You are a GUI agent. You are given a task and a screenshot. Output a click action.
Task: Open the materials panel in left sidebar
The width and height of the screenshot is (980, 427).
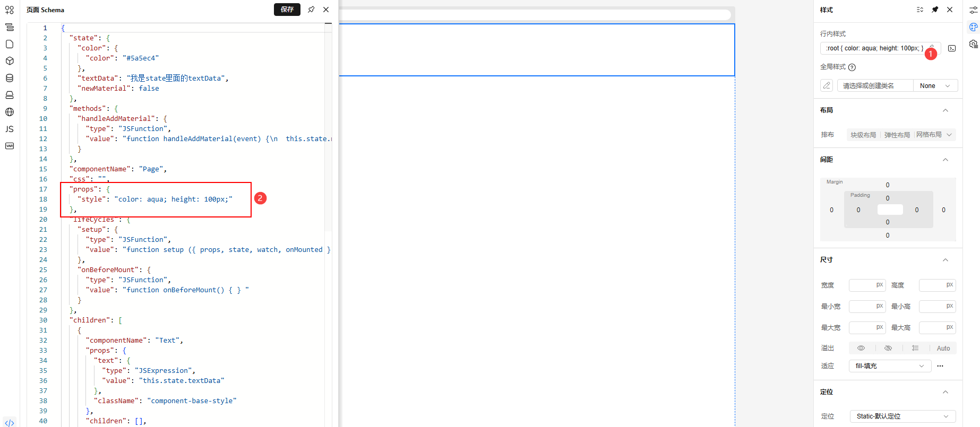tap(10, 10)
